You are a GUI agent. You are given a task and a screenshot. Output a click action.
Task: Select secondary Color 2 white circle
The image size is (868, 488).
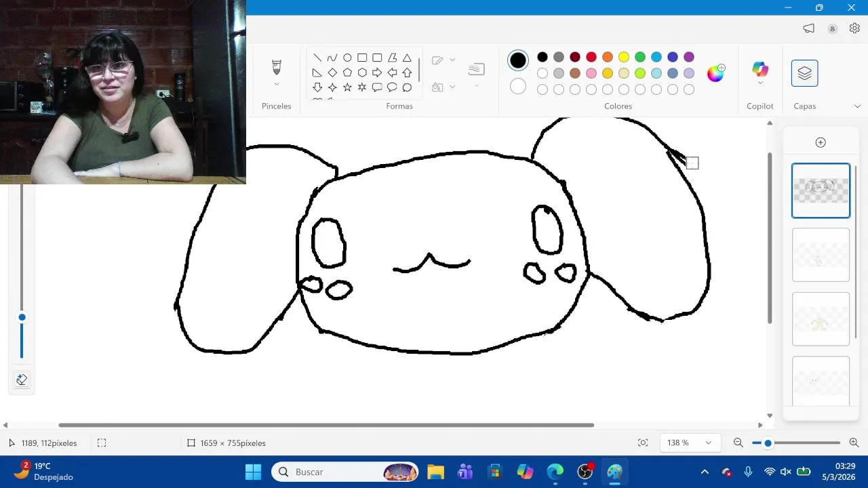(518, 86)
